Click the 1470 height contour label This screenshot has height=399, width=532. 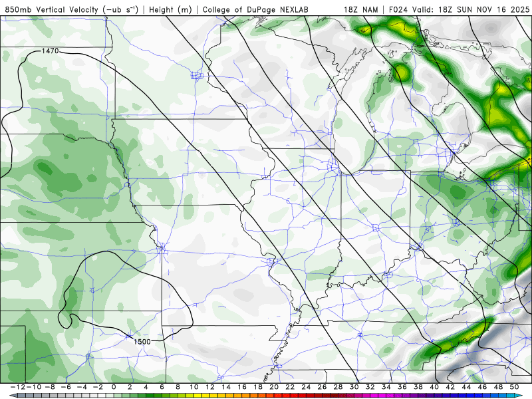click(x=50, y=51)
